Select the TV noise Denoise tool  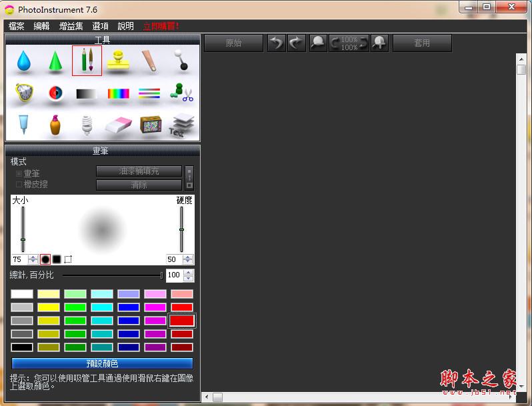pos(151,125)
